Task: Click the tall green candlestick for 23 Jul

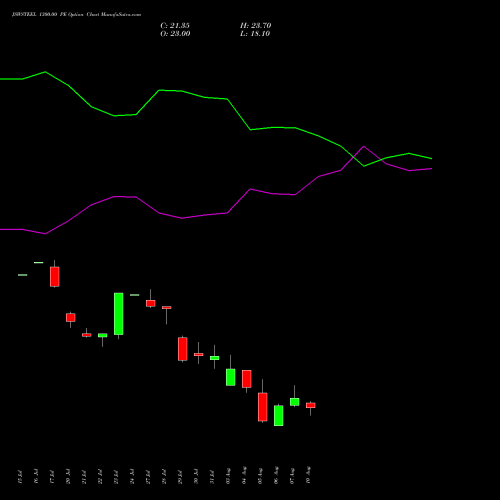Action: (x=119, y=314)
